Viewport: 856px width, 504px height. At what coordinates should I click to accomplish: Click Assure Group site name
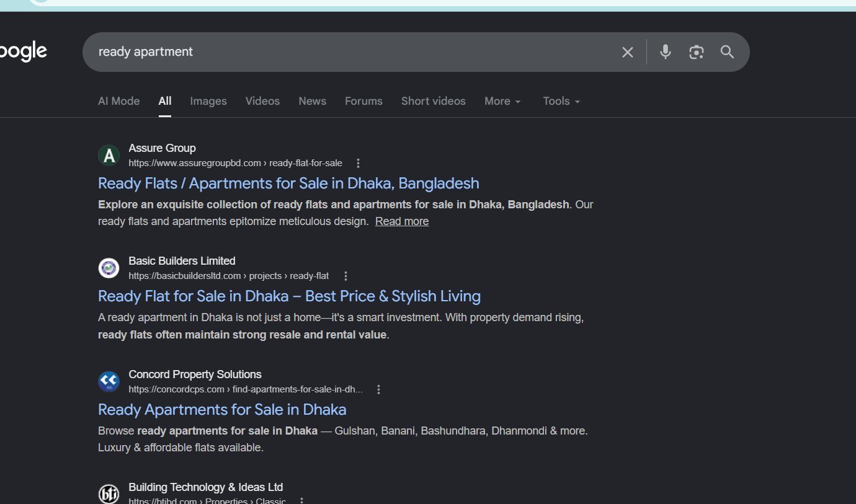coord(162,148)
